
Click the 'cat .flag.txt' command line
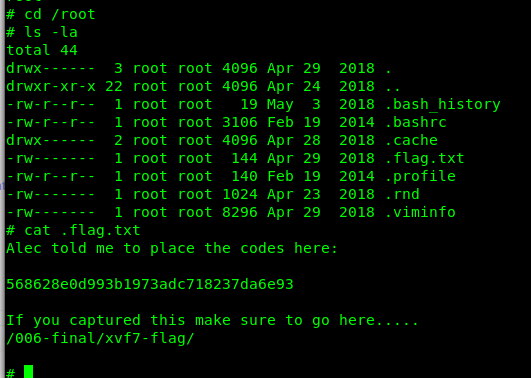[73, 230]
